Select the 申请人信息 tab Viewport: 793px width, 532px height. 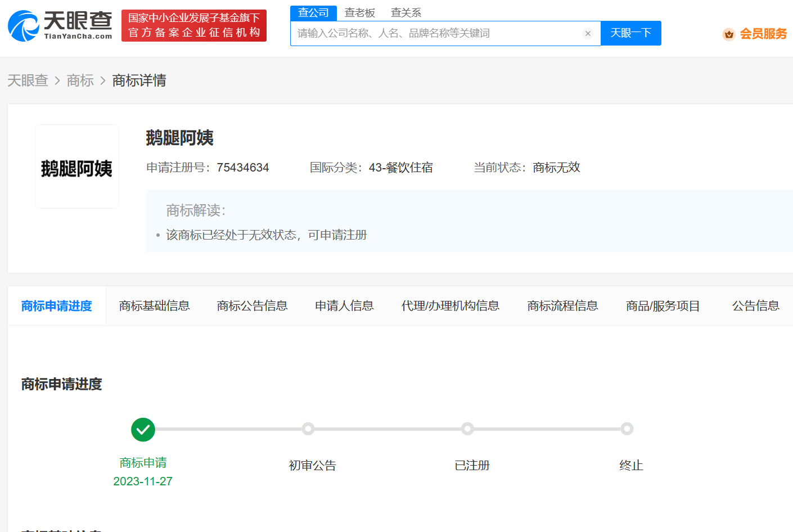tap(344, 306)
